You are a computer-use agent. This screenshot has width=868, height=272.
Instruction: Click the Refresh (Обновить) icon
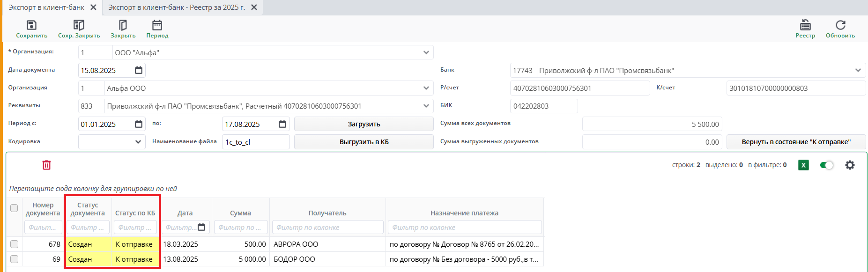pos(840,25)
